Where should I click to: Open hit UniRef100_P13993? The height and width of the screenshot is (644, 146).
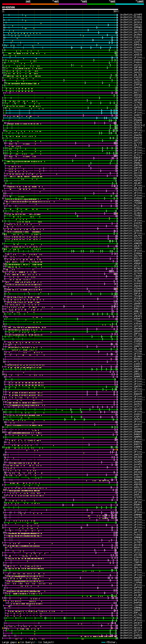(131, 17)
